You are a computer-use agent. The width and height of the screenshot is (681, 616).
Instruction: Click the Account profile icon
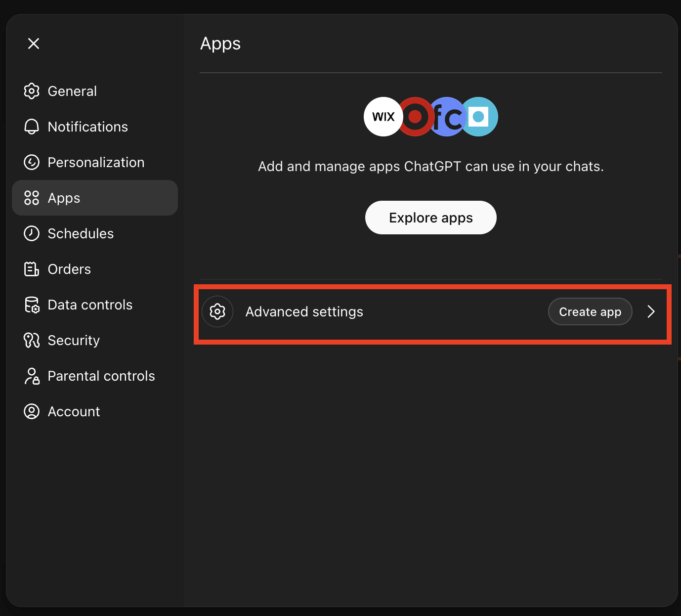(x=32, y=411)
